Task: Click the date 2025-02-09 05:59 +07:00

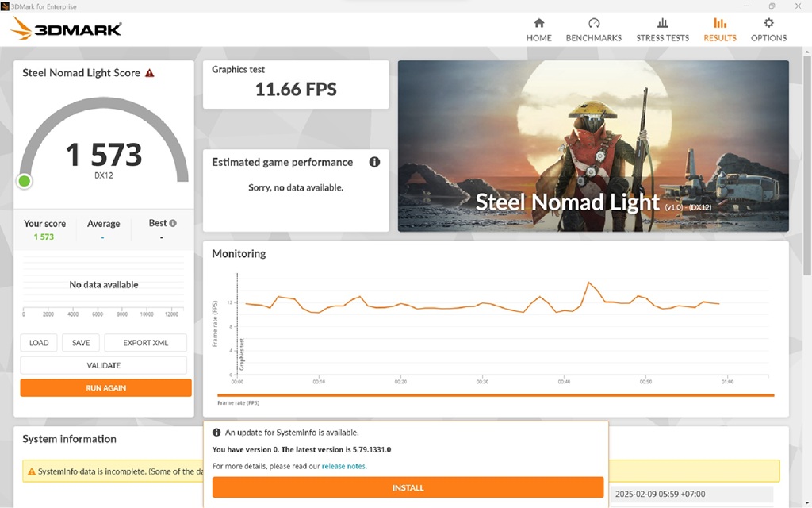Action: [660, 494]
